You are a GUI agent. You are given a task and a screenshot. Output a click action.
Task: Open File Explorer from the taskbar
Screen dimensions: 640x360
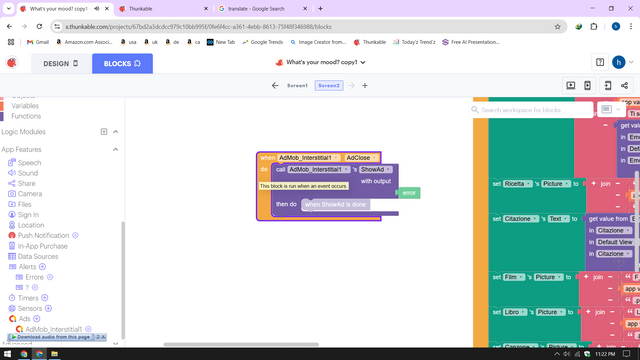pos(54,354)
